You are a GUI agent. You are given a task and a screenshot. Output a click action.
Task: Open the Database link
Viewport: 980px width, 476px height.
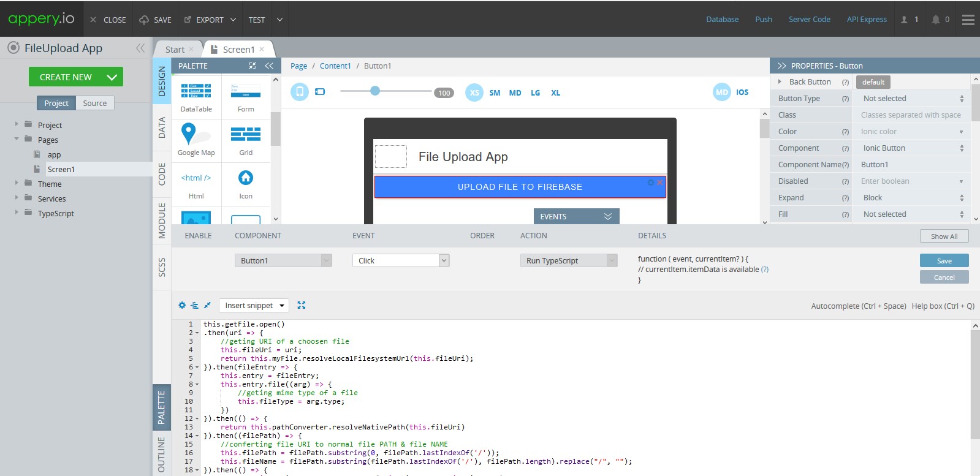tap(722, 20)
